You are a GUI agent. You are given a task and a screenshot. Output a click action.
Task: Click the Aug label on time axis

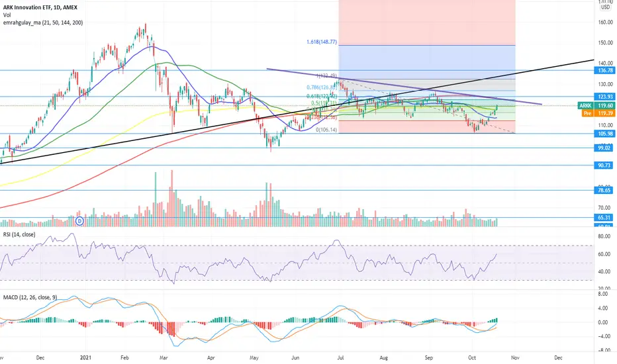pyautogui.click(x=384, y=357)
